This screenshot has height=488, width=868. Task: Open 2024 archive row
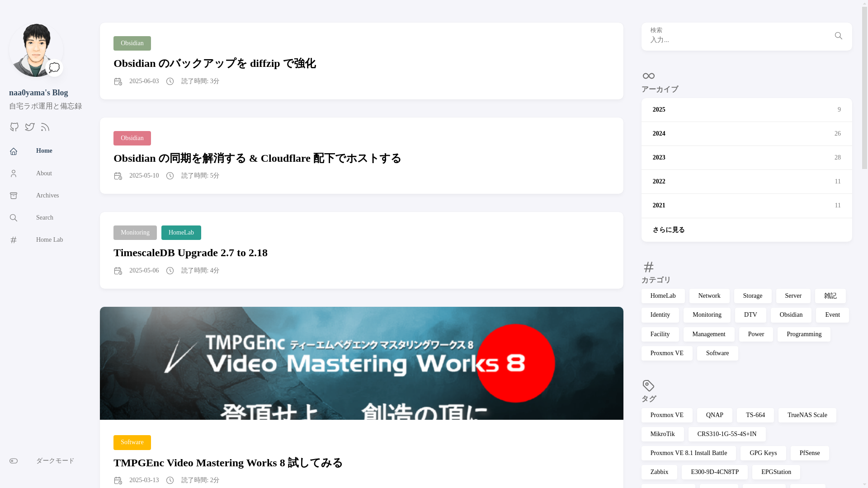point(746,134)
